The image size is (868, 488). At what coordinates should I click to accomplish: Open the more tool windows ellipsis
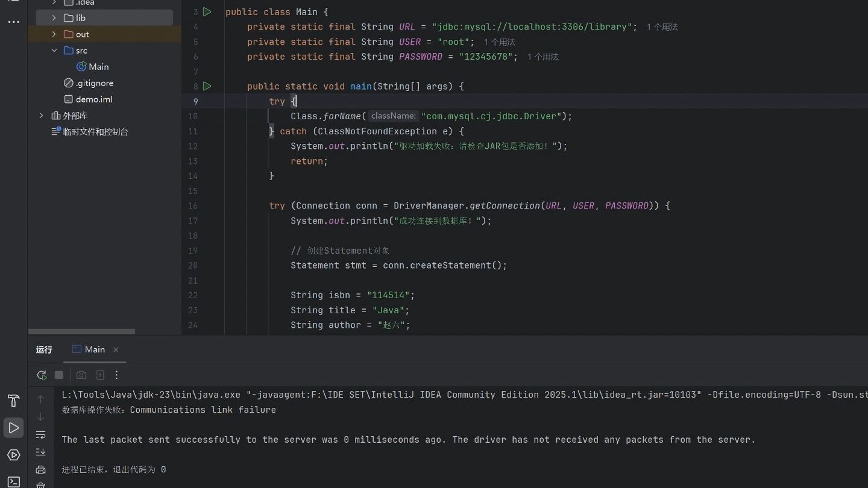point(13,22)
